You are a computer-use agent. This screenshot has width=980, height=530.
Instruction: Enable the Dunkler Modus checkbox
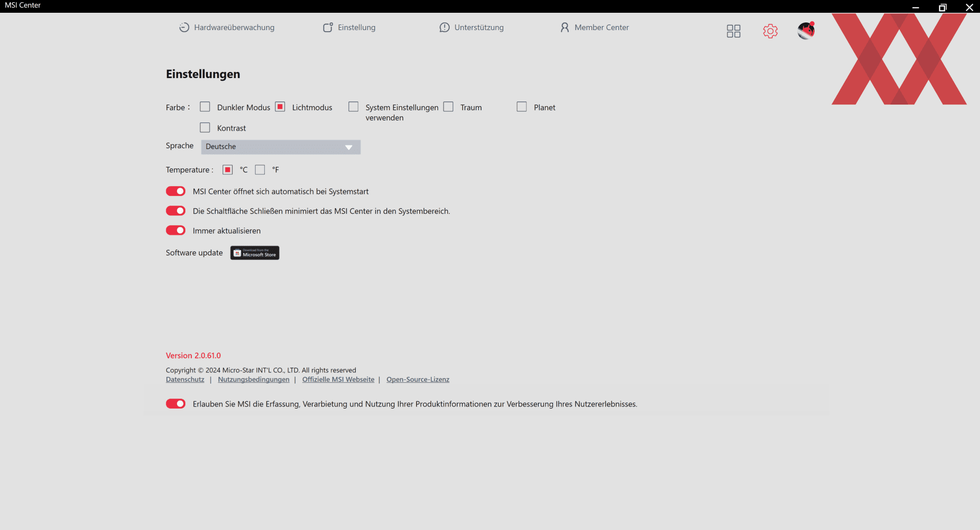pyautogui.click(x=205, y=107)
